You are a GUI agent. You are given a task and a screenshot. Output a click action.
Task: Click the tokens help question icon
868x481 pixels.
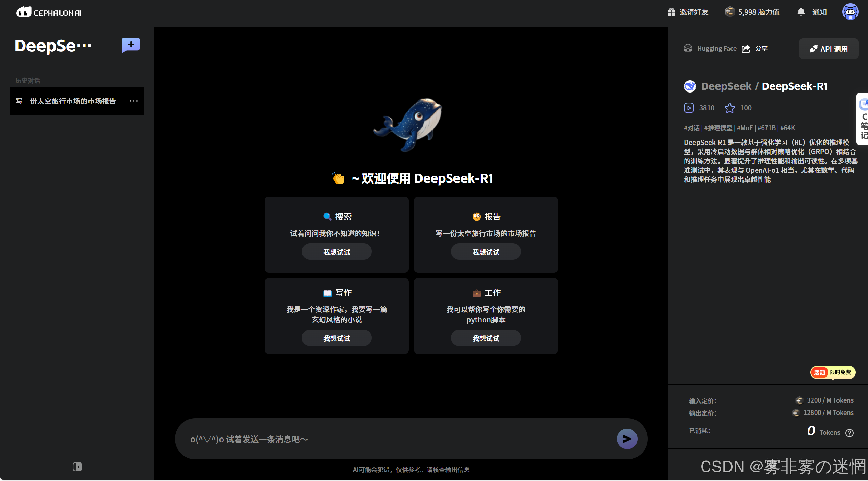[849, 433]
